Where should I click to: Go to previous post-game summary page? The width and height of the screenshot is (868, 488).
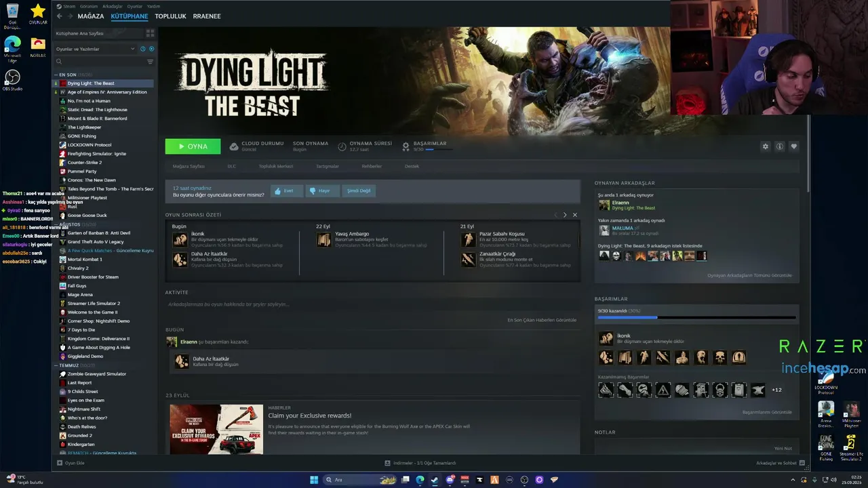point(555,215)
